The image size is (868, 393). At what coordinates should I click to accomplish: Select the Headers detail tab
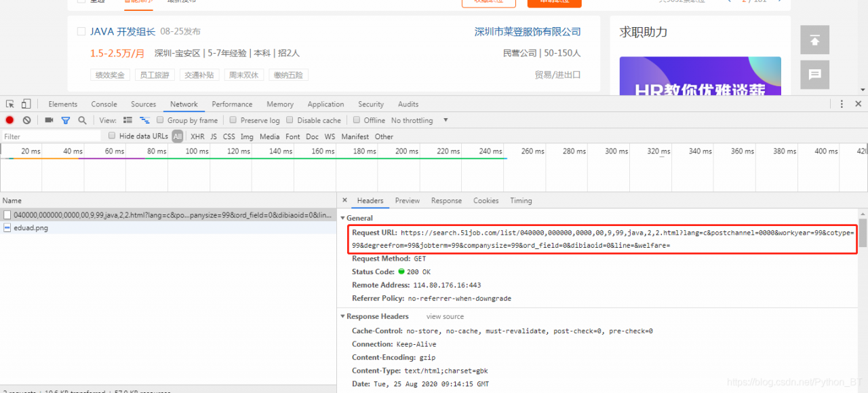[370, 200]
